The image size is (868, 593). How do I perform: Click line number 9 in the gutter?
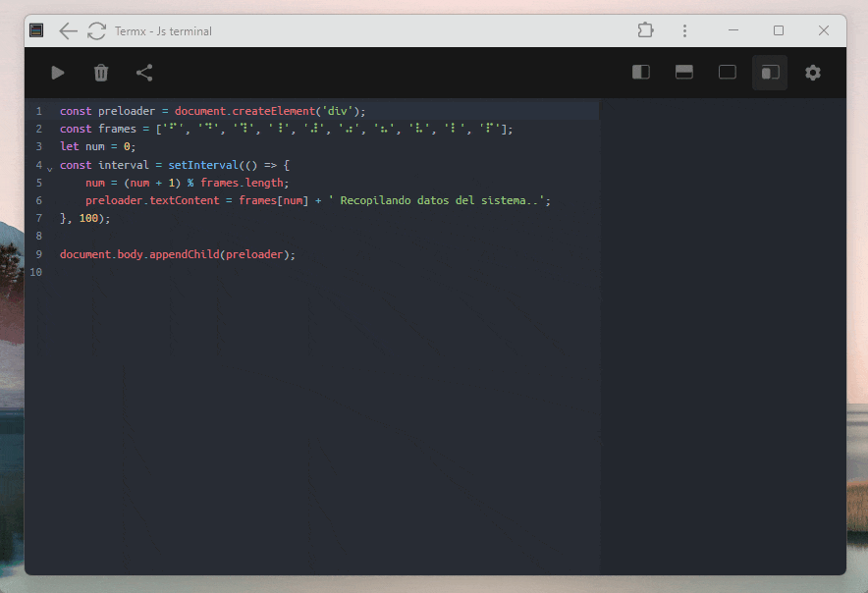point(38,254)
